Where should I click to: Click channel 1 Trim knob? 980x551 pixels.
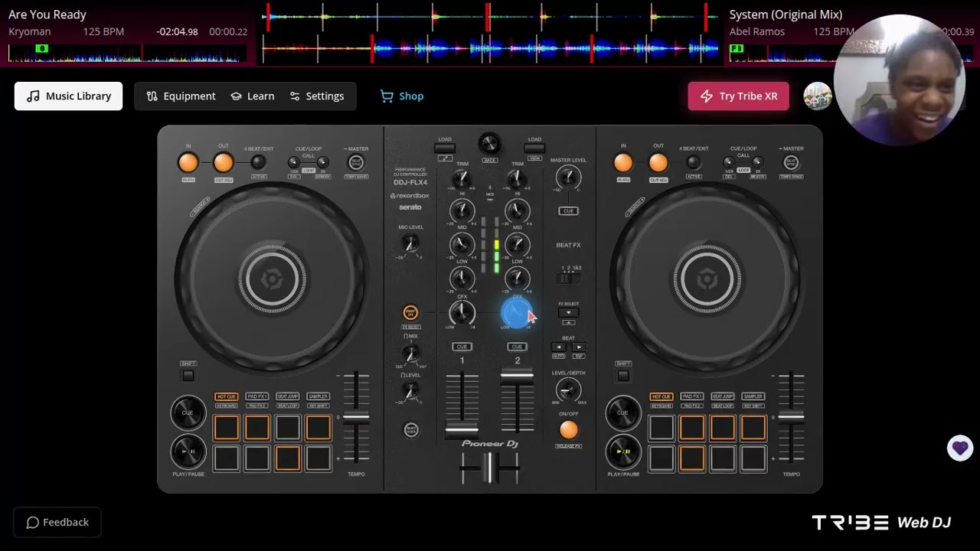(462, 180)
